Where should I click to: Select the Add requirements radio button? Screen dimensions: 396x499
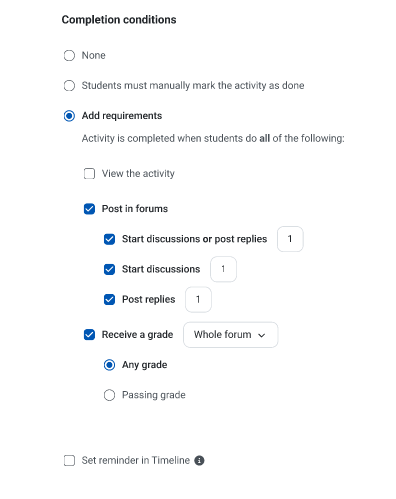pos(69,116)
